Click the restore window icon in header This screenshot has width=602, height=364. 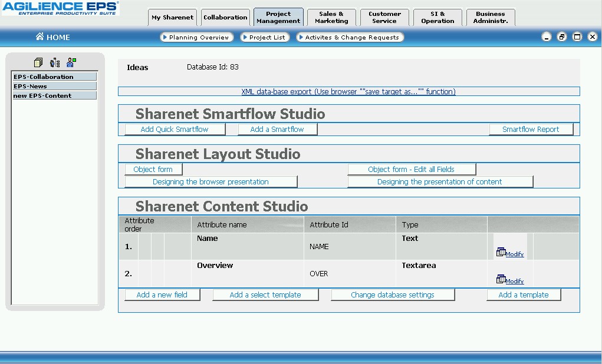pyautogui.click(x=562, y=37)
